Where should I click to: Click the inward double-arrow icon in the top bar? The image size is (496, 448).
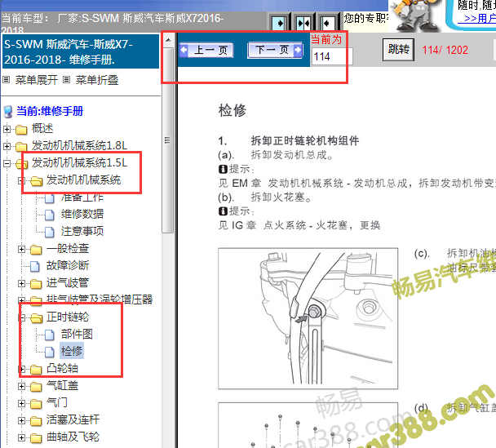tap(303, 23)
